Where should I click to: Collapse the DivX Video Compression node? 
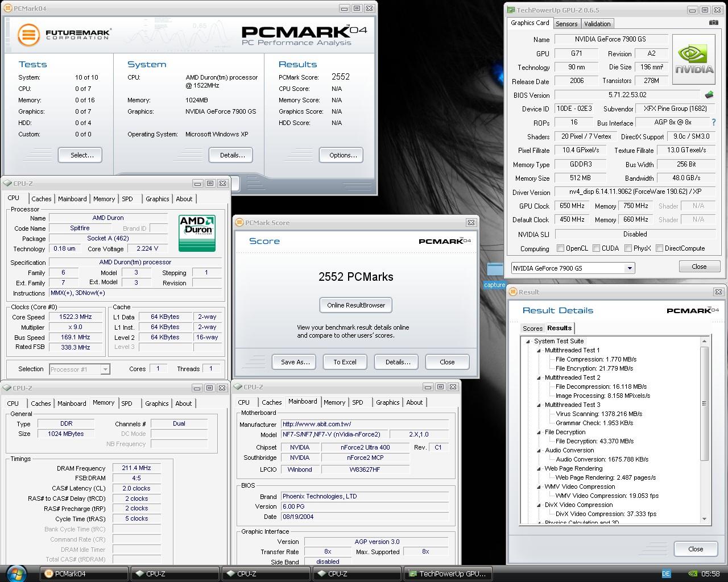(539, 505)
